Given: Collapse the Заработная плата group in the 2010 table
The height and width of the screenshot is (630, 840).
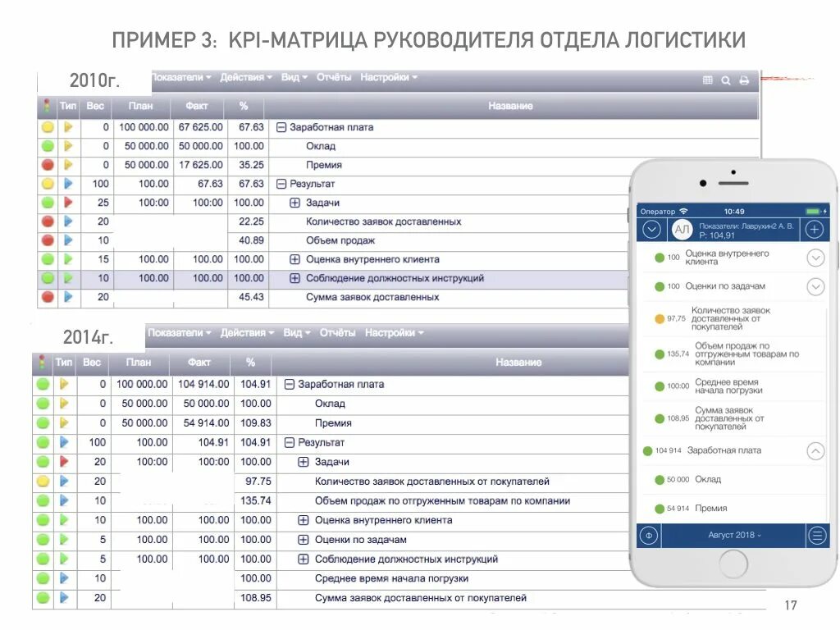Looking at the screenshot, I should [x=281, y=127].
